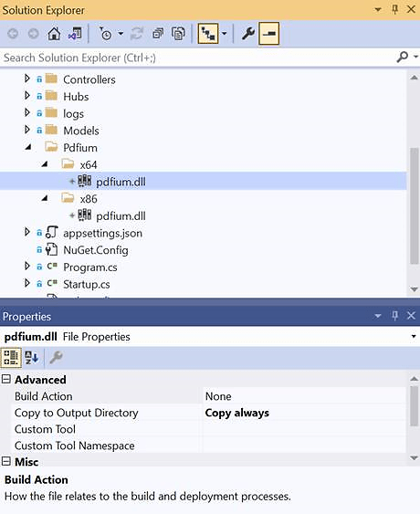Screen dimensions: 420x514
Task: Toggle the highlighted Track Active Item button
Action: [208, 33]
